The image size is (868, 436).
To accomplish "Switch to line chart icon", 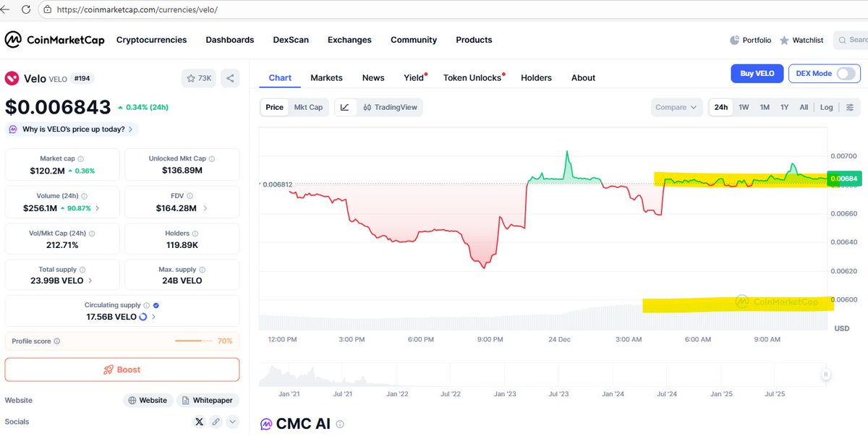I will coord(345,107).
